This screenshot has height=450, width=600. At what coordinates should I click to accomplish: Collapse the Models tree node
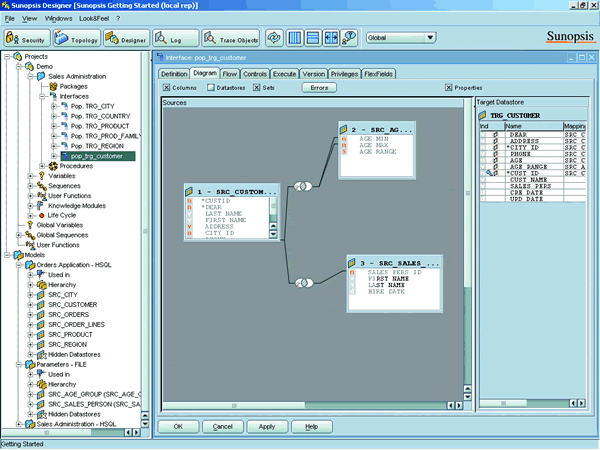pyautogui.click(x=7, y=255)
